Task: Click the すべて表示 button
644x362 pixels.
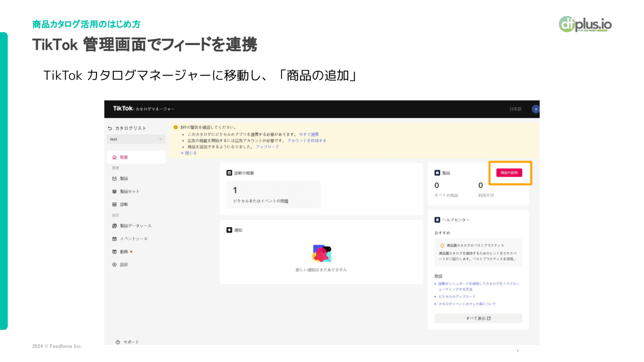Action: [x=478, y=318]
